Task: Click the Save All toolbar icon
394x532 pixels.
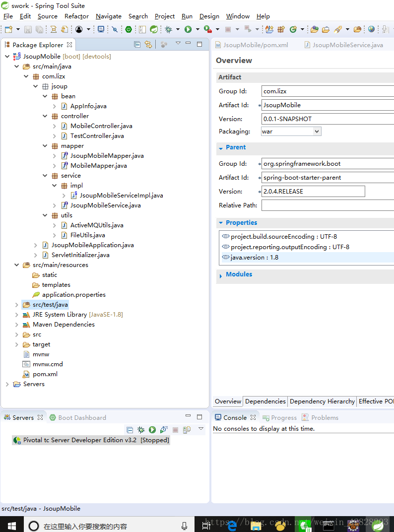Action: point(39,29)
